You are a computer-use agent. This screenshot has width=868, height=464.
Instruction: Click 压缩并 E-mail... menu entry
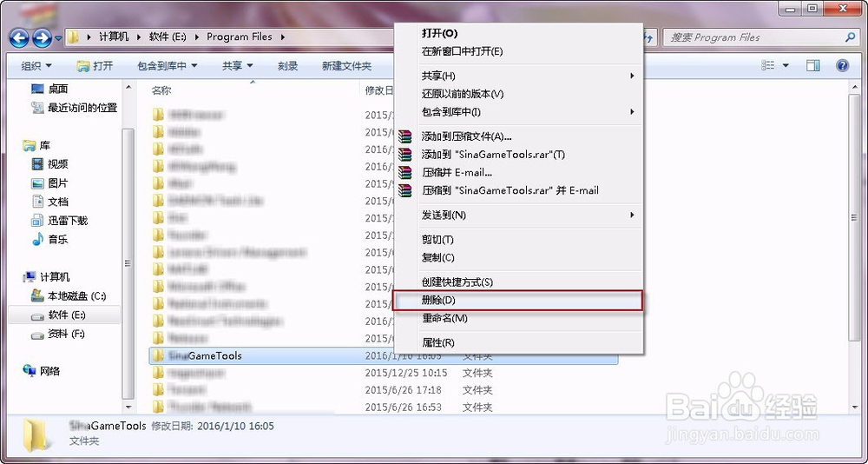(x=518, y=172)
